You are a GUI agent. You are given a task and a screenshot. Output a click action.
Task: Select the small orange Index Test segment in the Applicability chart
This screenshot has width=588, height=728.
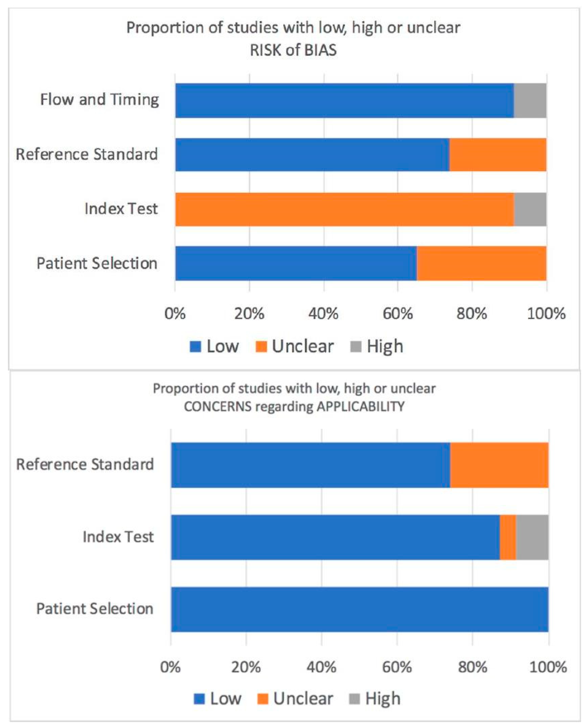point(507,537)
